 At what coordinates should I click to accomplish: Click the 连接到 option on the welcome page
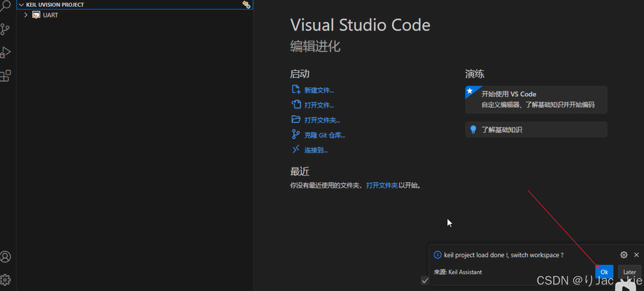pos(316,150)
